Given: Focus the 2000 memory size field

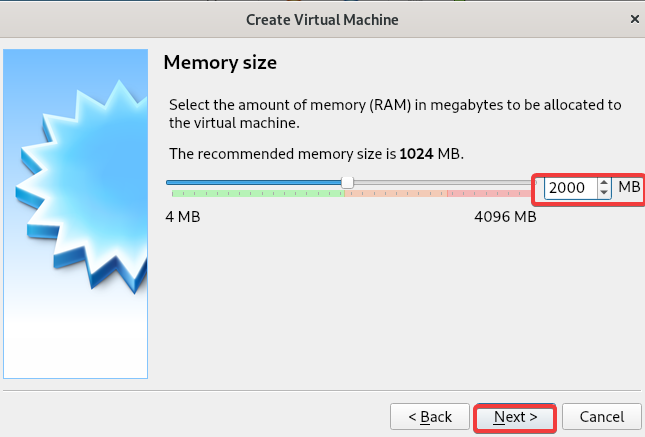Looking at the screenshot, I should tap(570, 188).
